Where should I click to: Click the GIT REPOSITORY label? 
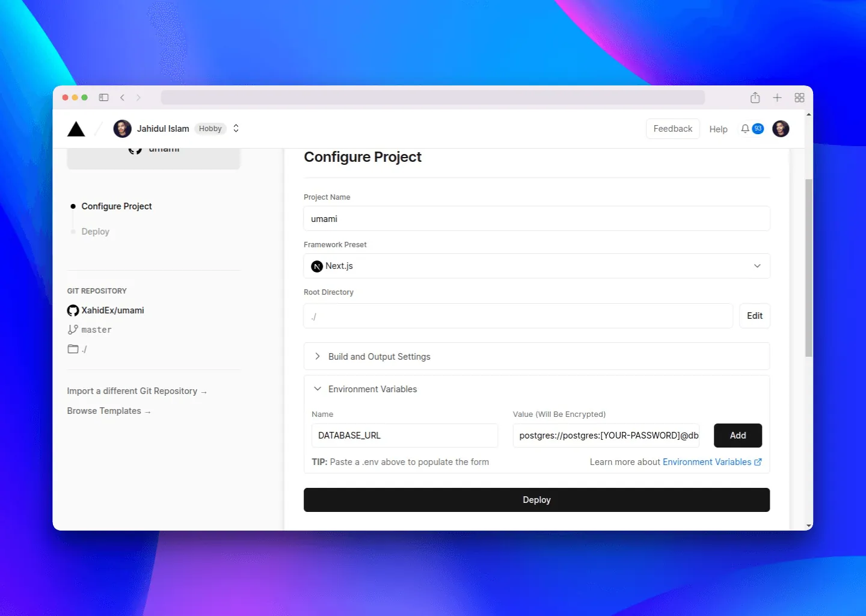(97, 291)
